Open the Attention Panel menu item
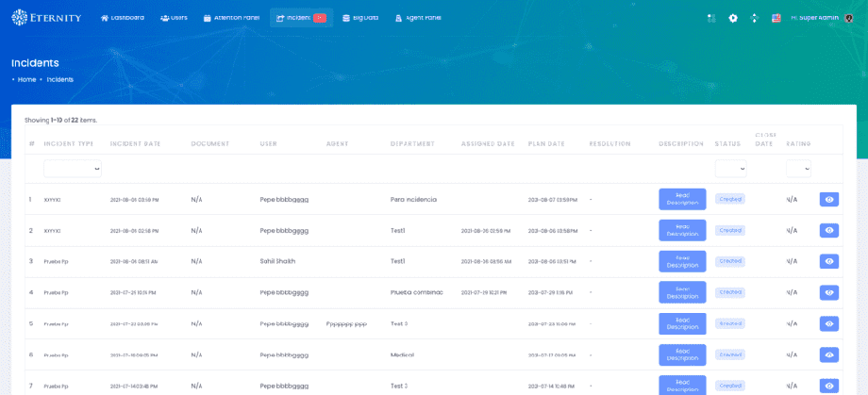Screen dimensions: 868x395 pyautogui.click(x=231, y=18)
